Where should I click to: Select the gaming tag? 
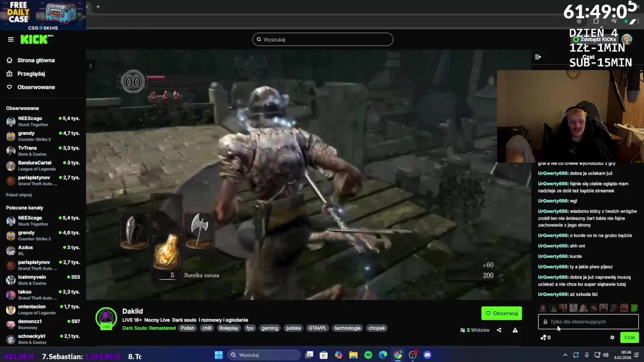point(270,328)
